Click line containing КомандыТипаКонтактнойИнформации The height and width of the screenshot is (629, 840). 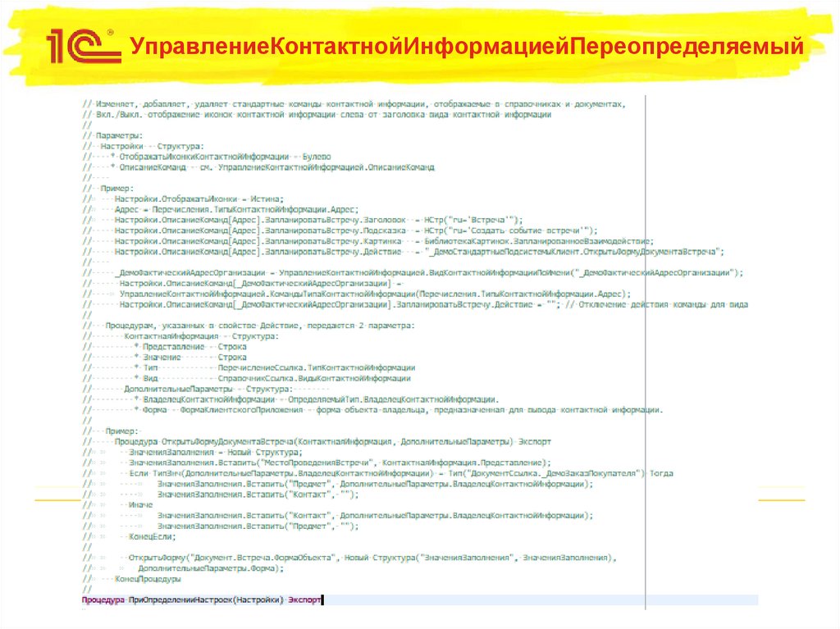click(x=357, y=294)
